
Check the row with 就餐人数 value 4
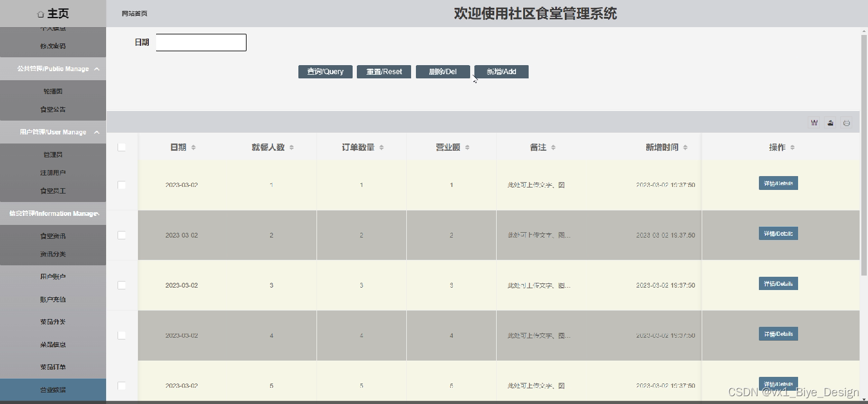pos(122,335)
